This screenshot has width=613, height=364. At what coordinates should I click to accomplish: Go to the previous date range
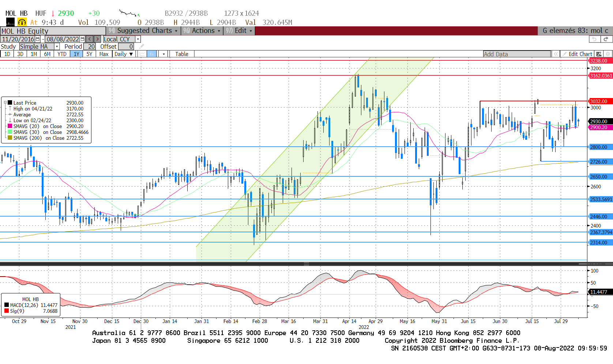90,39
